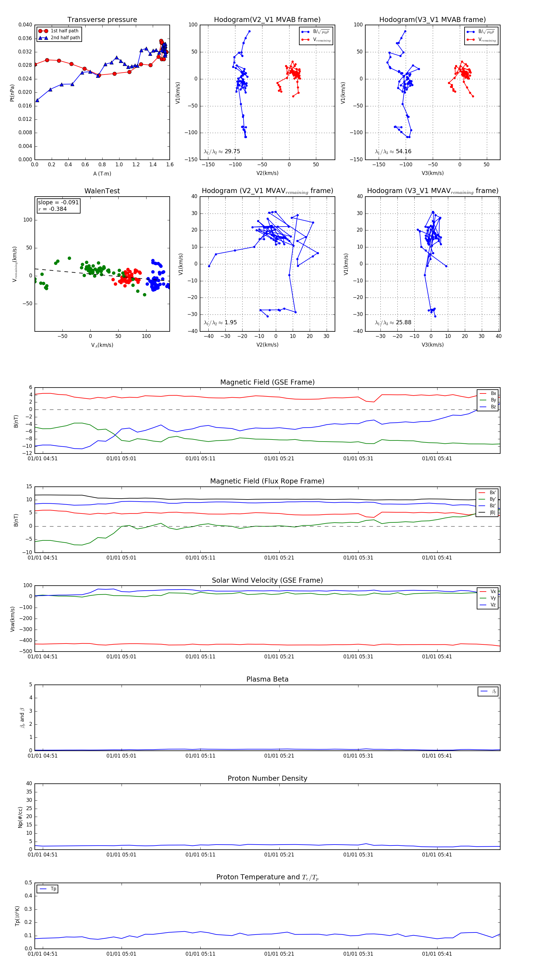Click the WalenTest x-axis label 'V_A(km/s)'

(x=102, y=345)
